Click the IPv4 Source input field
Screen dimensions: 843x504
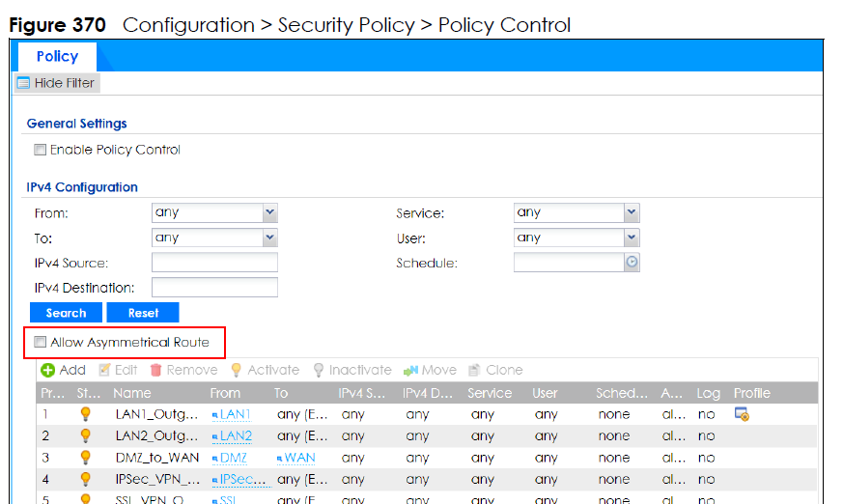[214, 263]
